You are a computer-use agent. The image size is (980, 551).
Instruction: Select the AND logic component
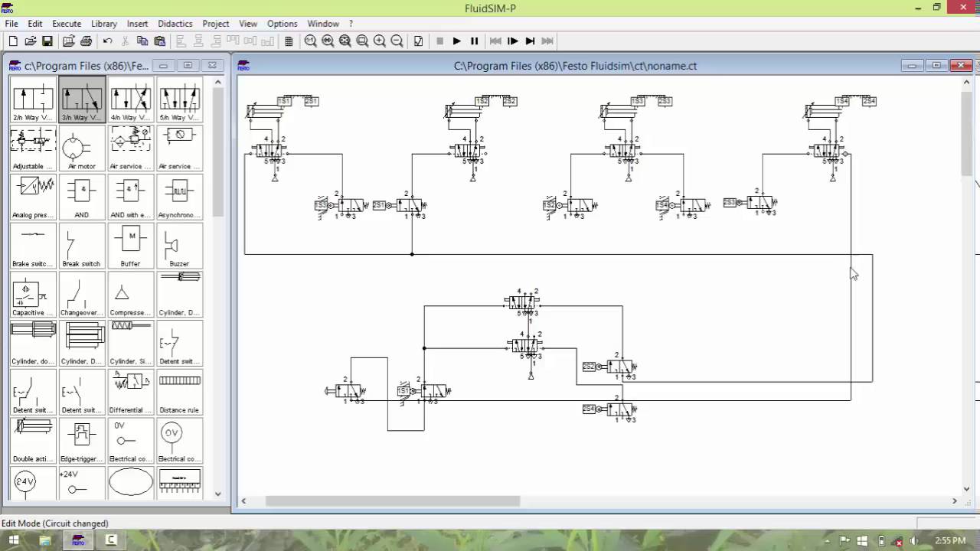pos(82,197)
